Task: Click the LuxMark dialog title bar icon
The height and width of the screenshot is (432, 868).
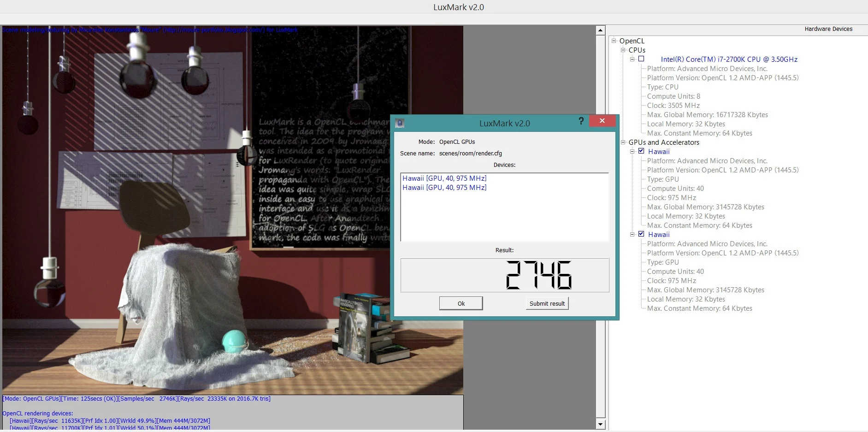Action: tap(400, 123)
